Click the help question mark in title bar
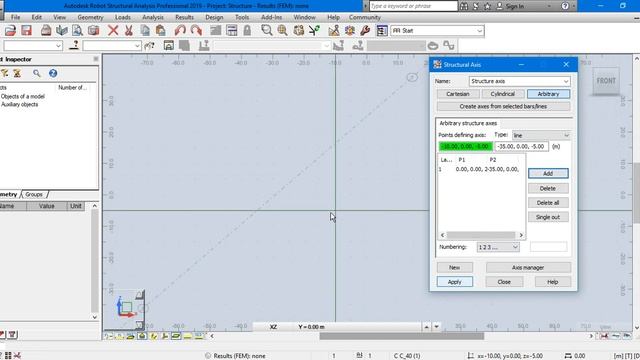This screenshot has height=360, width=640. 565,6
